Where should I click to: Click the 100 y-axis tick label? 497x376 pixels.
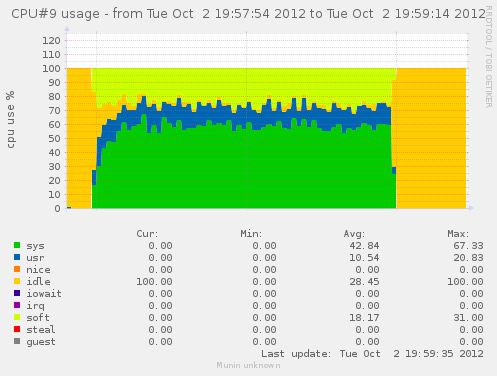tap(51, 69)
